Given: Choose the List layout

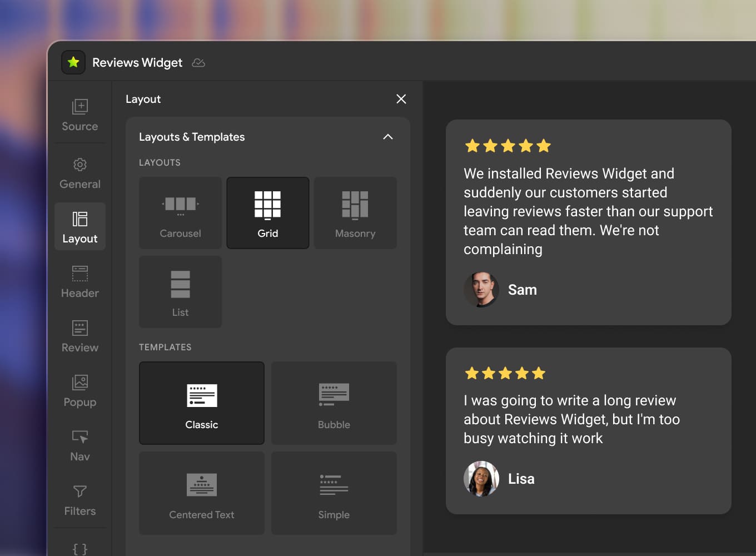Looking at the screenshot, I should [180, 292].
